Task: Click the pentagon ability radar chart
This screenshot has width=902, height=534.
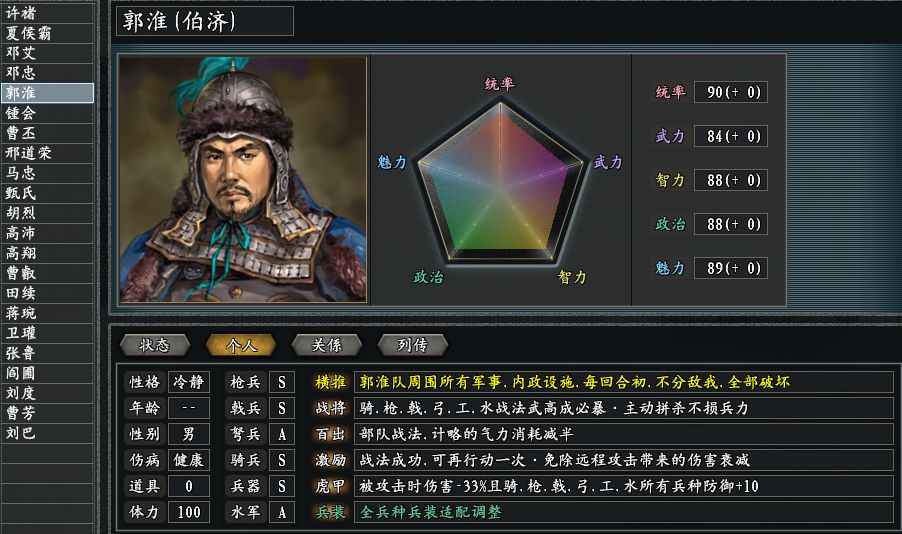Action: 500,180
